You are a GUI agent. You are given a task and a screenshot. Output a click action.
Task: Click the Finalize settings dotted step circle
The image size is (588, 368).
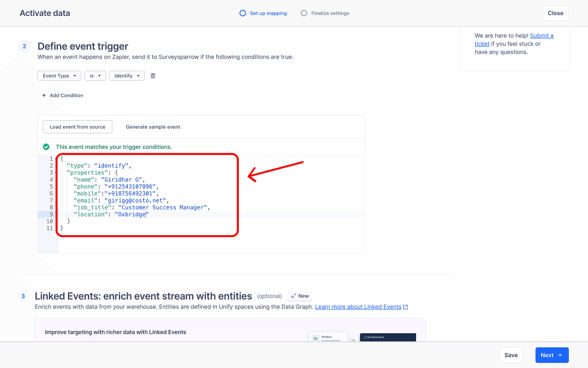tap(304, 13)
